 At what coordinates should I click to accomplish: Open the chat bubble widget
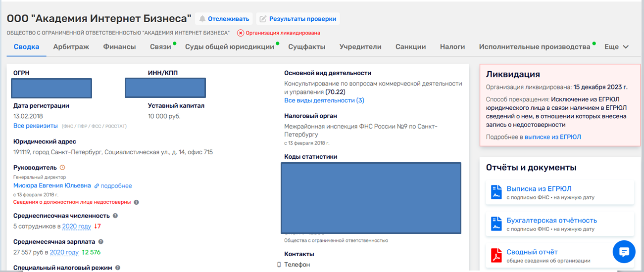click(624, 252)
